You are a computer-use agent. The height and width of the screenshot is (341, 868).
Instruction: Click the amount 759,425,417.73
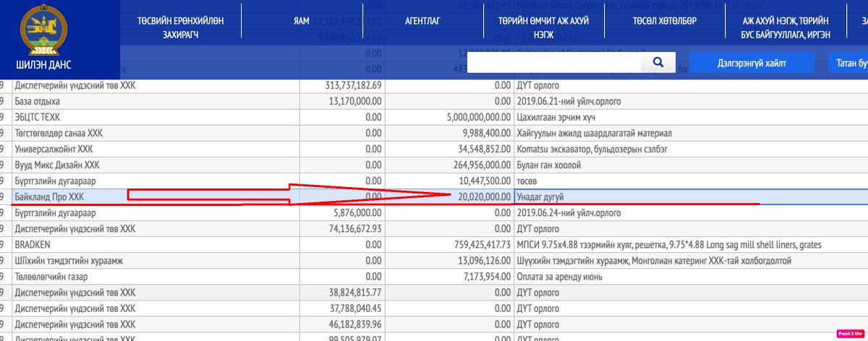pyautogui.click(x=482, y=244)
